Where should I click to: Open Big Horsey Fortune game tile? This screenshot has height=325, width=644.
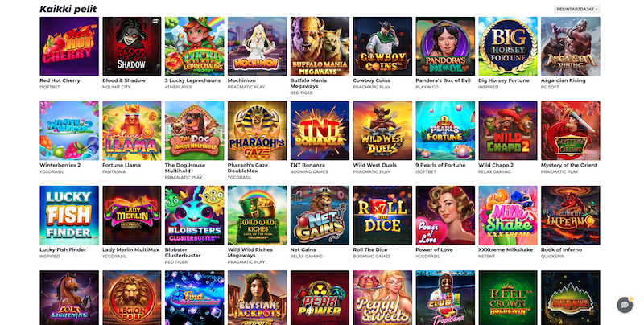coord(508,46)
